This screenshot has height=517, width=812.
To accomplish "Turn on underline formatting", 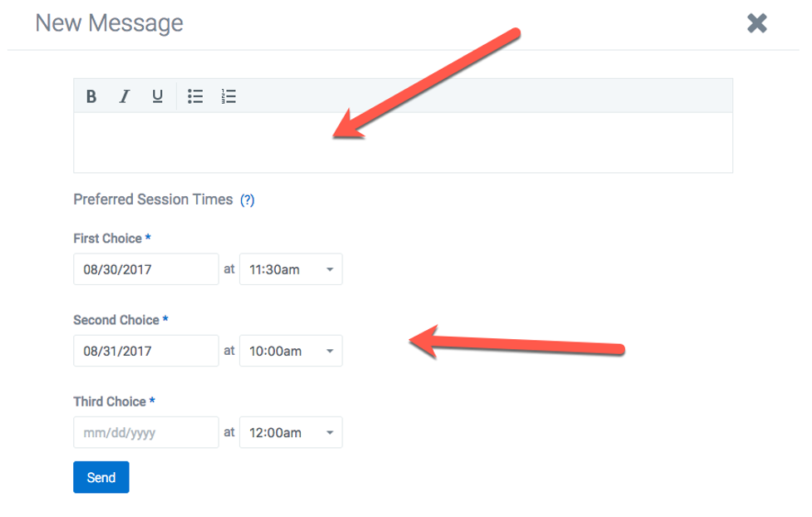I will pos(157,96).
